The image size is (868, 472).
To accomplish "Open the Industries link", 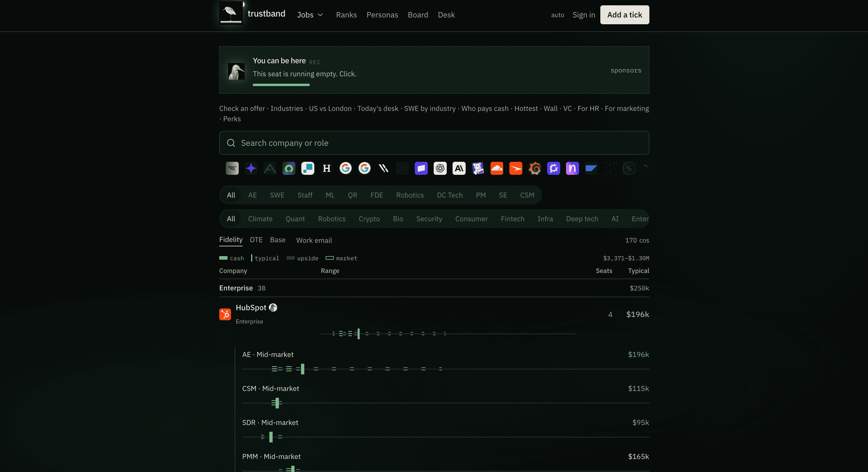I will point(287,108).
